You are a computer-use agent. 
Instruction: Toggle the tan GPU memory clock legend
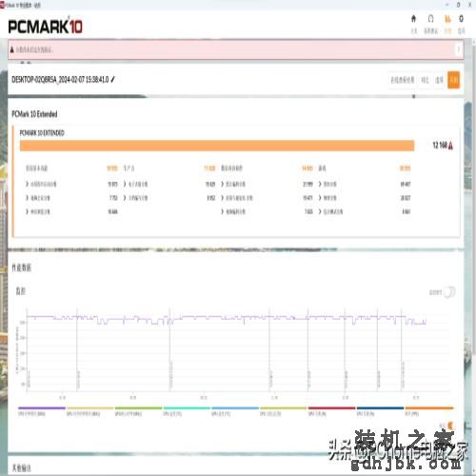pyautogui.click(x=90, y=411)
